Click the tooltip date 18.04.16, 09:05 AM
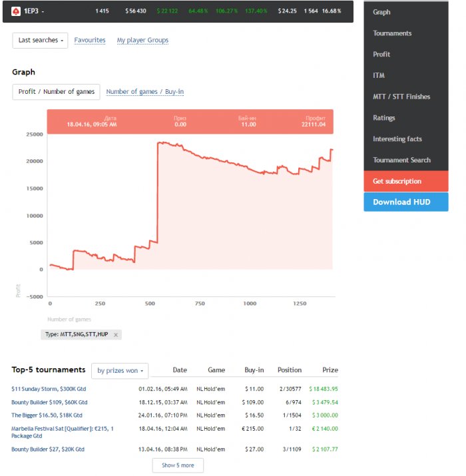This screenshot has height=476, width=466. tap(92, 124)
